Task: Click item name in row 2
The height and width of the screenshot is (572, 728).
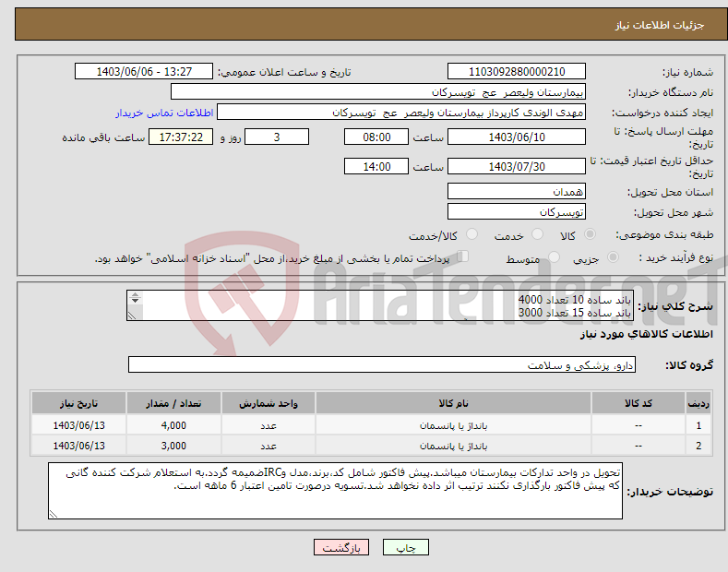Action: (x=453, y=446)
